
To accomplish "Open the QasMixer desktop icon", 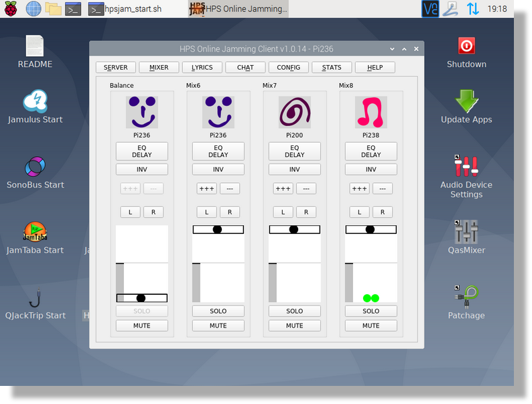I will 466,237.
